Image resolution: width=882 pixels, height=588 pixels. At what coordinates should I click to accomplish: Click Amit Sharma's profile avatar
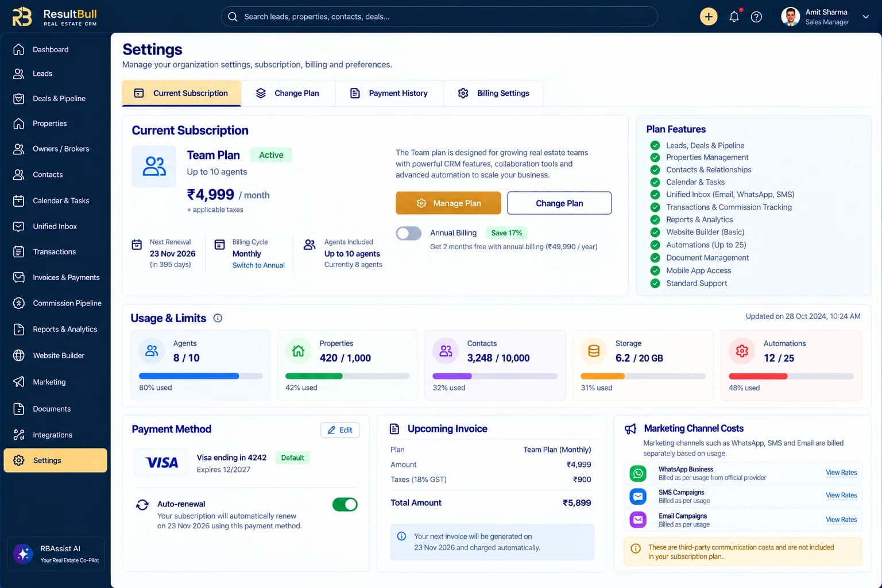coord(791,17)
